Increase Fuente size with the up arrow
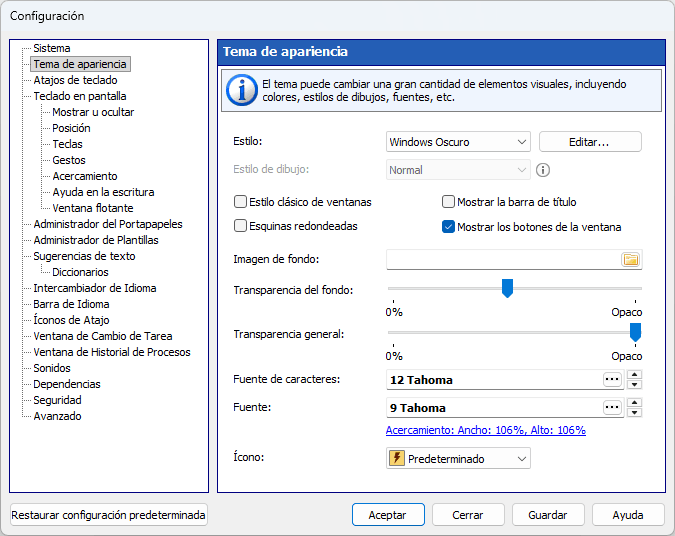The image size is (675, 536). click(x=635, y=403)
